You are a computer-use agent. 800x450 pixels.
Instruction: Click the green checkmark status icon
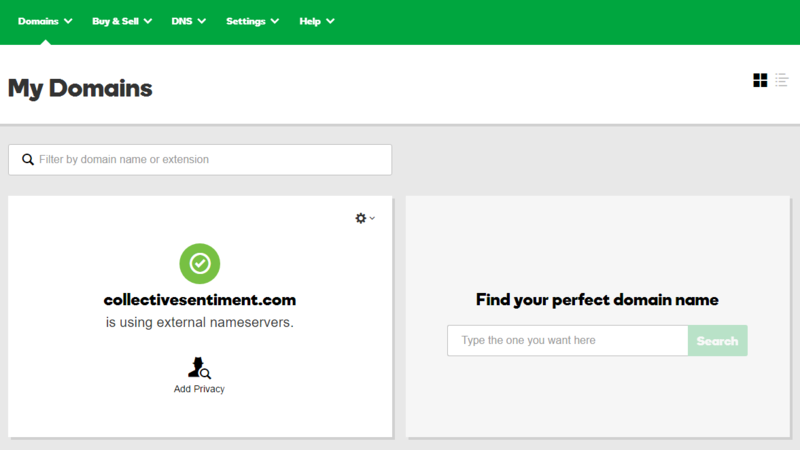[x=200, y=263]
